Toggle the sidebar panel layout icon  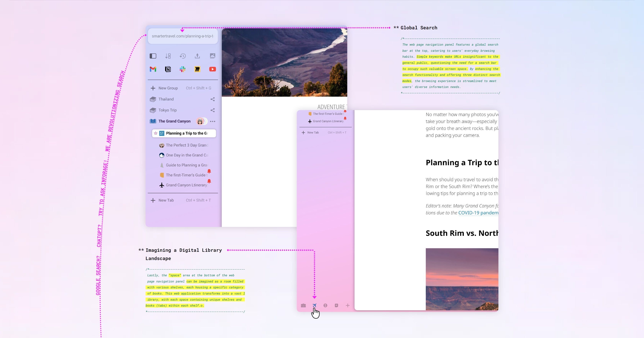(153, 56)
